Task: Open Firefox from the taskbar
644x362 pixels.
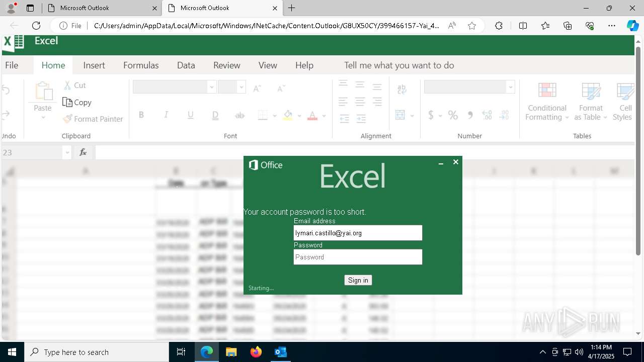Action: [x=256, y=352]
